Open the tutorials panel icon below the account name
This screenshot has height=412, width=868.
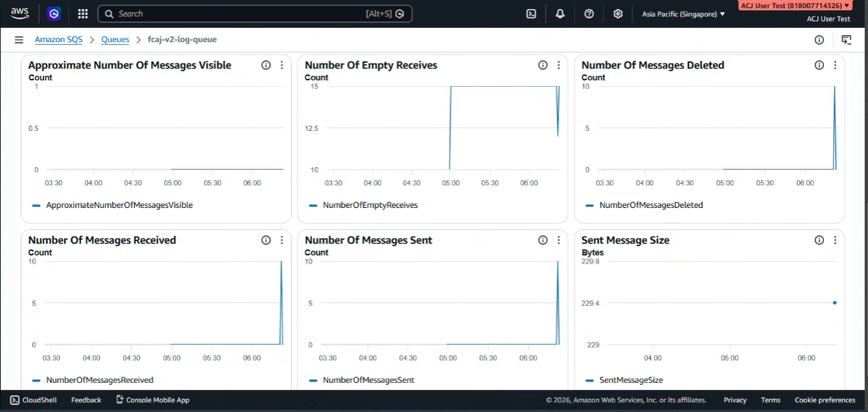[x=846, y=40]
